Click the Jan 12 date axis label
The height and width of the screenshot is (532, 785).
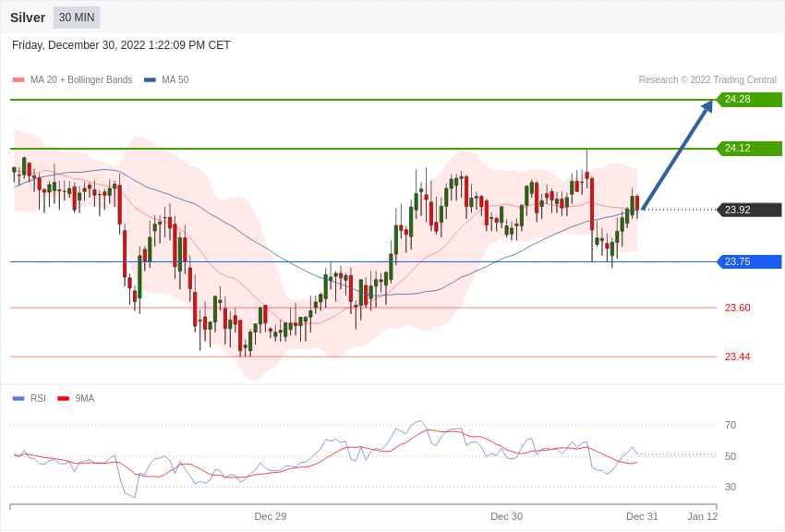click(x=703, y=516)
